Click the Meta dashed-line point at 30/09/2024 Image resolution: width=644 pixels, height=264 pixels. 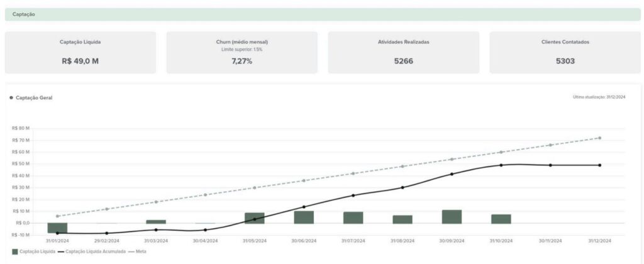452,159
